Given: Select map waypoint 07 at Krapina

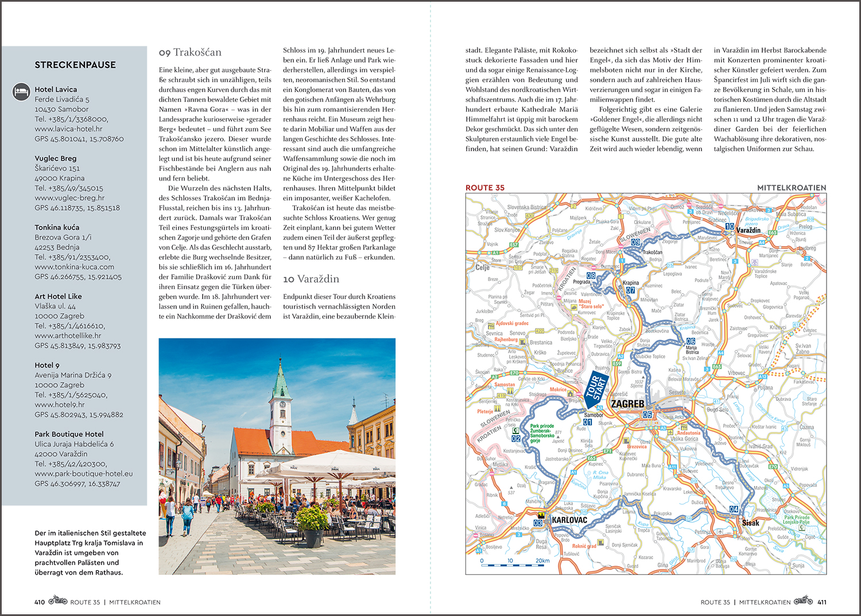Looking at the screenshot, I should [630, 290].
